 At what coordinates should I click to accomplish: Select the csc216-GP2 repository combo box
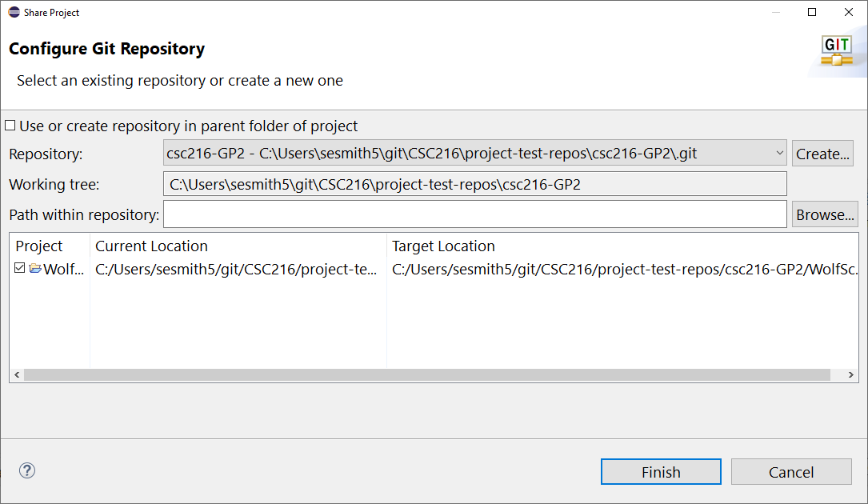474,153
